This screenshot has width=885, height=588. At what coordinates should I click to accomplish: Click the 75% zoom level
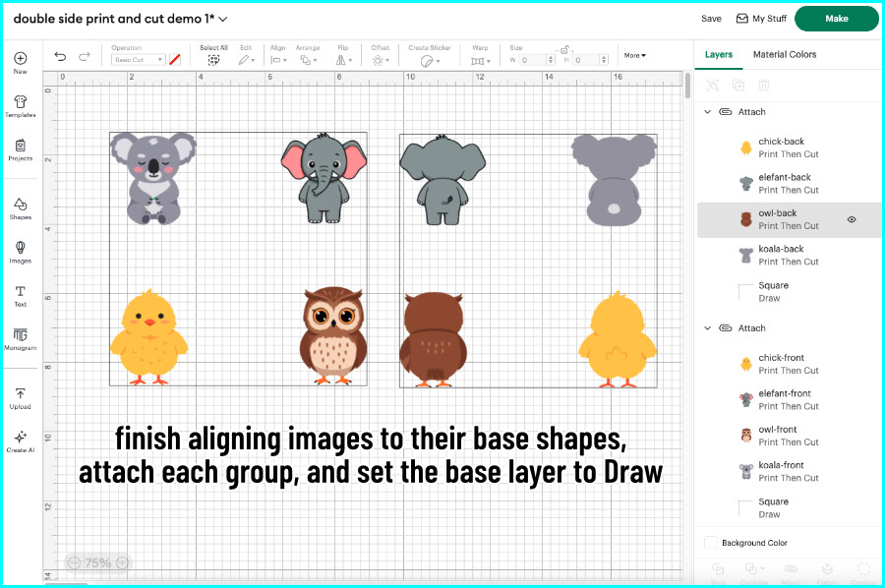click(97, 562)
